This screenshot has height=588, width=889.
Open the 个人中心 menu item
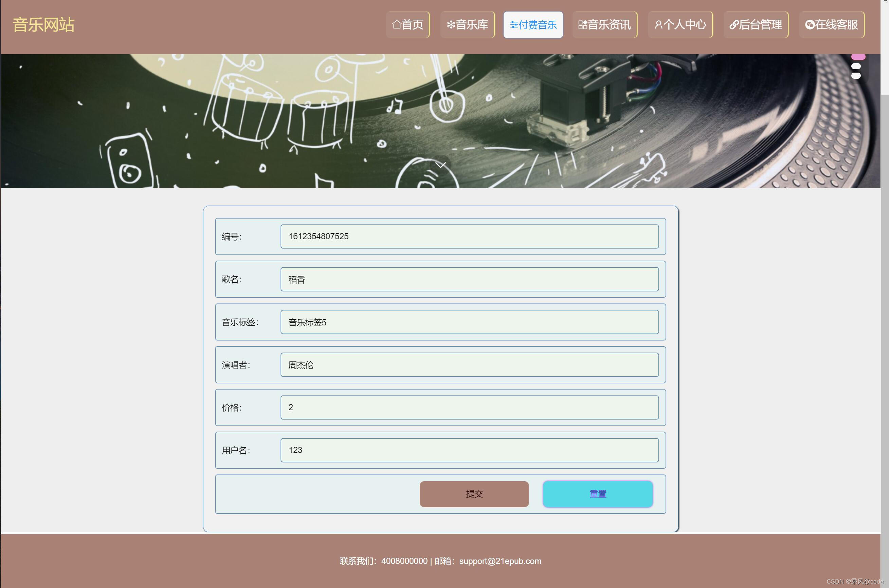pos(680,25)
